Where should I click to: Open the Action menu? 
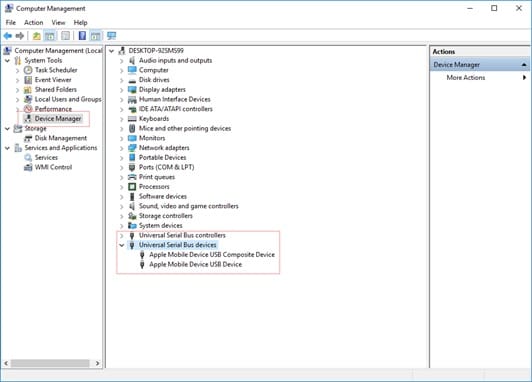click(34, 23)
